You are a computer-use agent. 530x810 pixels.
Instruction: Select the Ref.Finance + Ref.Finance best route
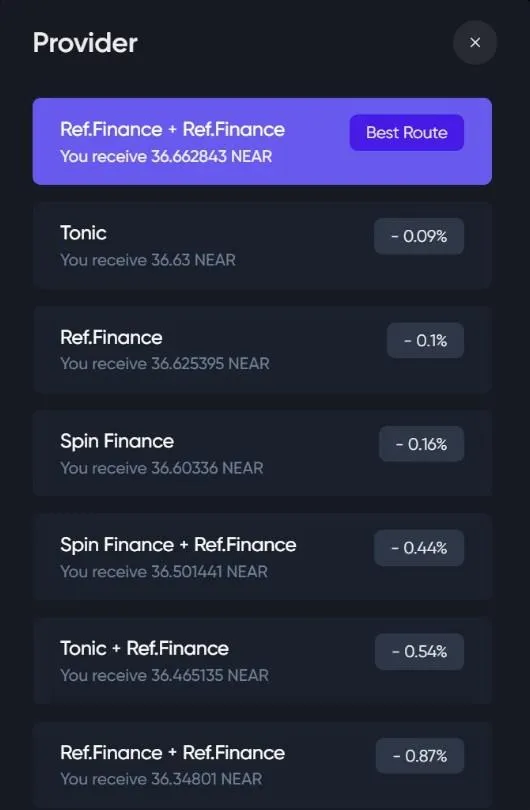(x=262, y=141)
